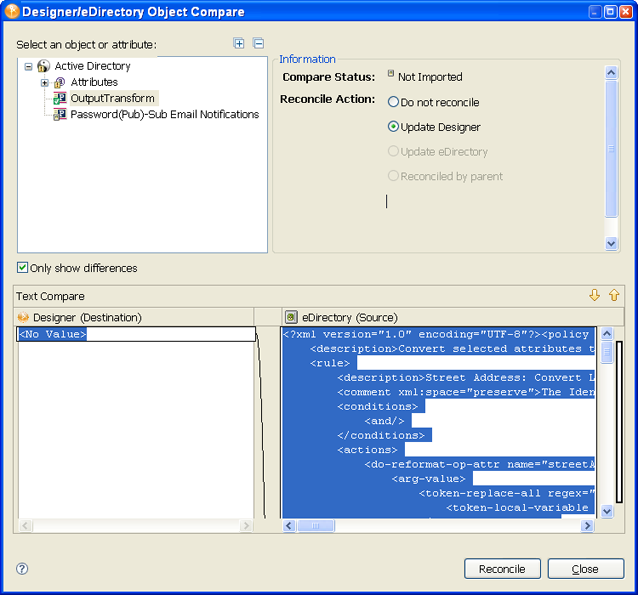Viewport: 638px width, 595px height.
Task: Select OutputTransform in the object tree
Action: point(112,98)
